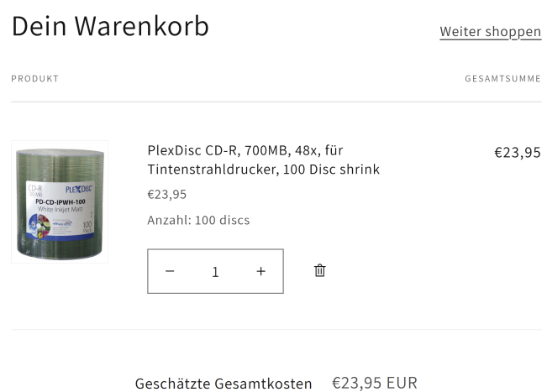The width and height of the screenshot is (547, 392).
Task: Click the Tintenstrahldrucker, 100 Disc shrink title line
Action: pos(263,170)
